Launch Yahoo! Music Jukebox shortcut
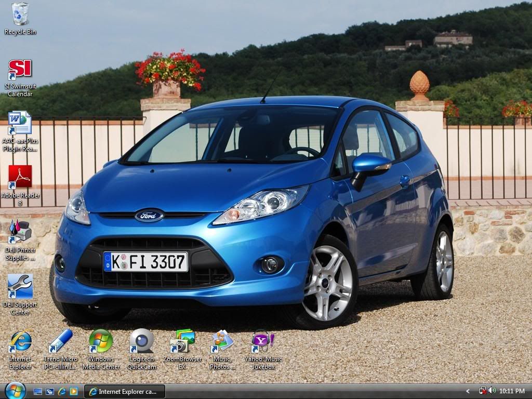The image size is (532, 399). click(263, 341)
